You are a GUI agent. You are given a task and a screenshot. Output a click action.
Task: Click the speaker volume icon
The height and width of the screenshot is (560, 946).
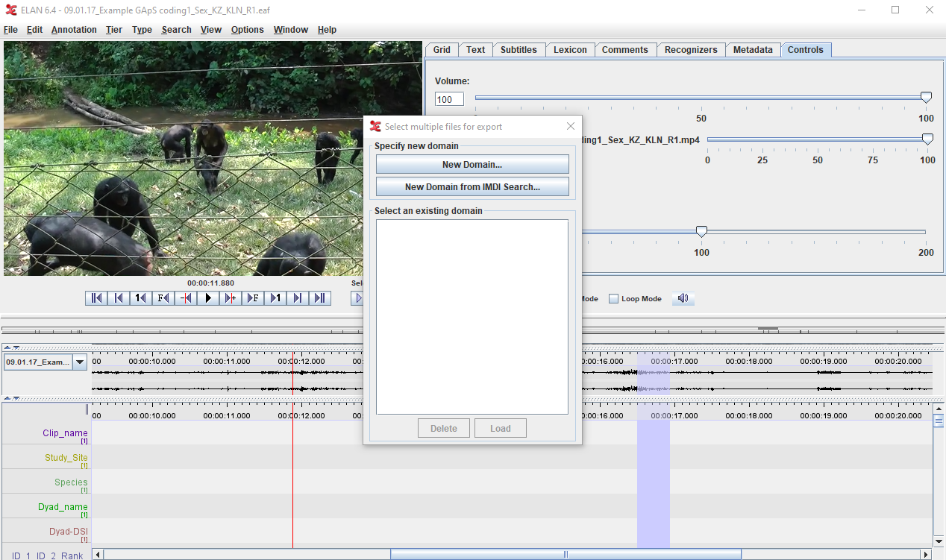pyautogui.click(x=683, y=298)
